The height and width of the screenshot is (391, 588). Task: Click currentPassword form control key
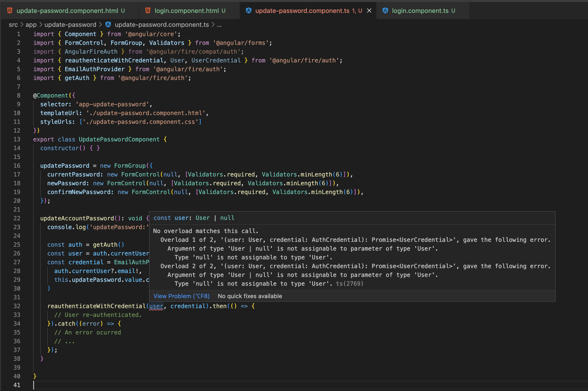tap(74, 175)
